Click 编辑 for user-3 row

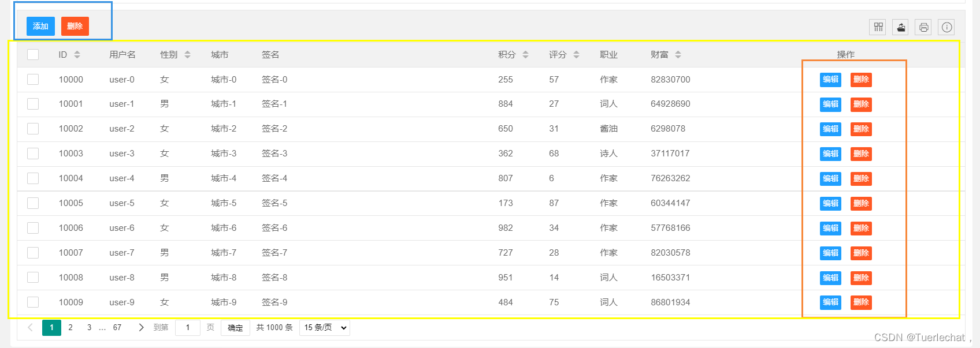coord(830,154)
